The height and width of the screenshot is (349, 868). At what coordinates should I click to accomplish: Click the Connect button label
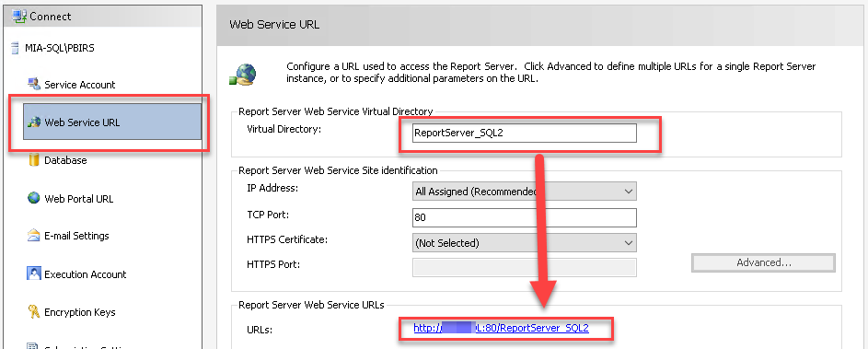[x=51, y=17]
